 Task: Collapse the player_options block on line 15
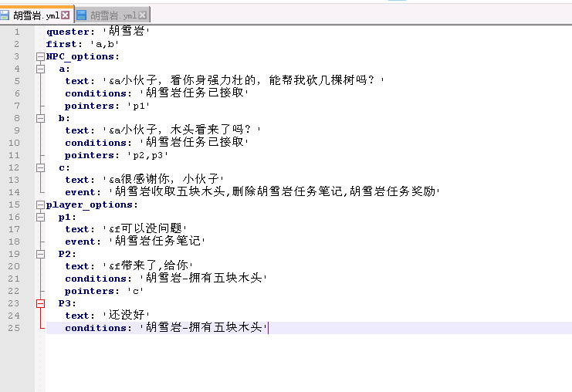point(40,204)
